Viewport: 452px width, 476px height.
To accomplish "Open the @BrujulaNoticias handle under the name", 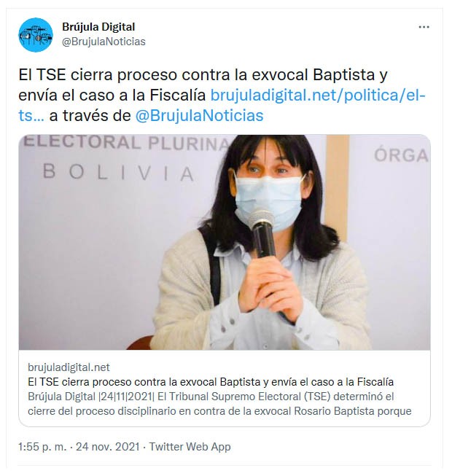I will (x=104, y=42).
